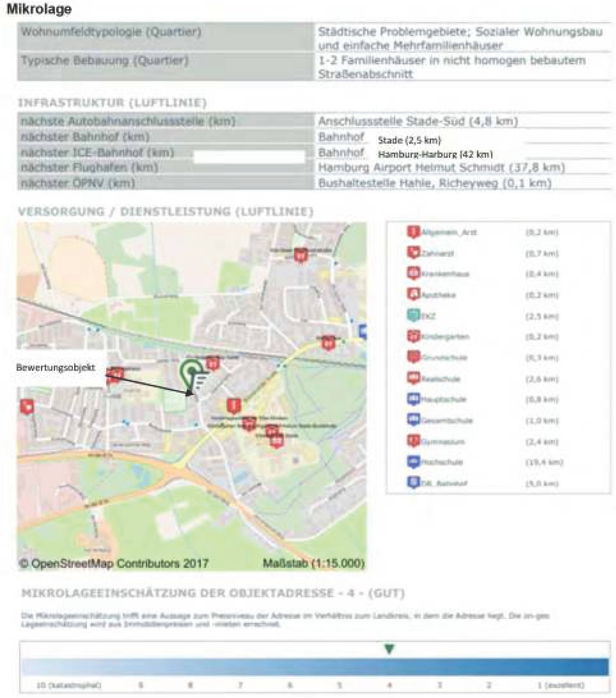Click the '1-2 Familienhäuser in nicht homogen' value

(x=452, y=60)
